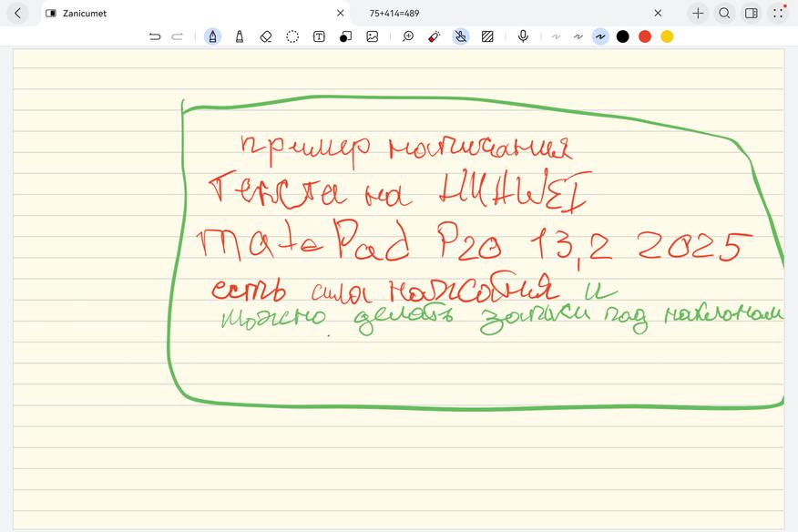Choose the medium stroke width
This screenshot has height=532, width=798.
[x=578, y=36]
